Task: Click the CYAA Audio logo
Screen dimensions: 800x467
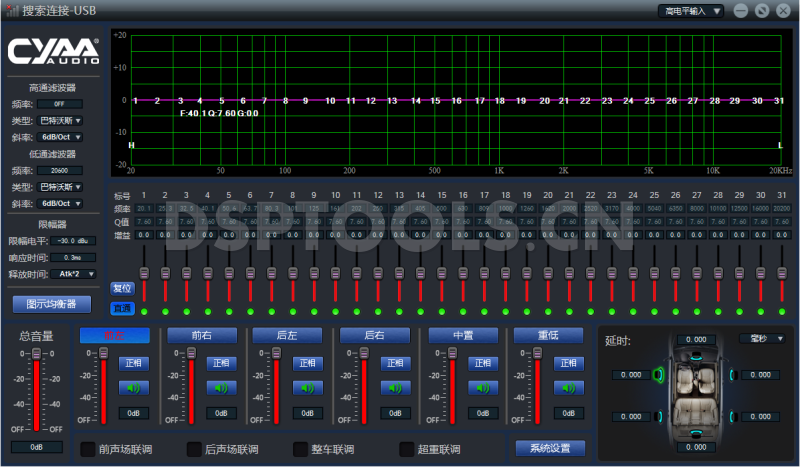Action: pos(54,51)
